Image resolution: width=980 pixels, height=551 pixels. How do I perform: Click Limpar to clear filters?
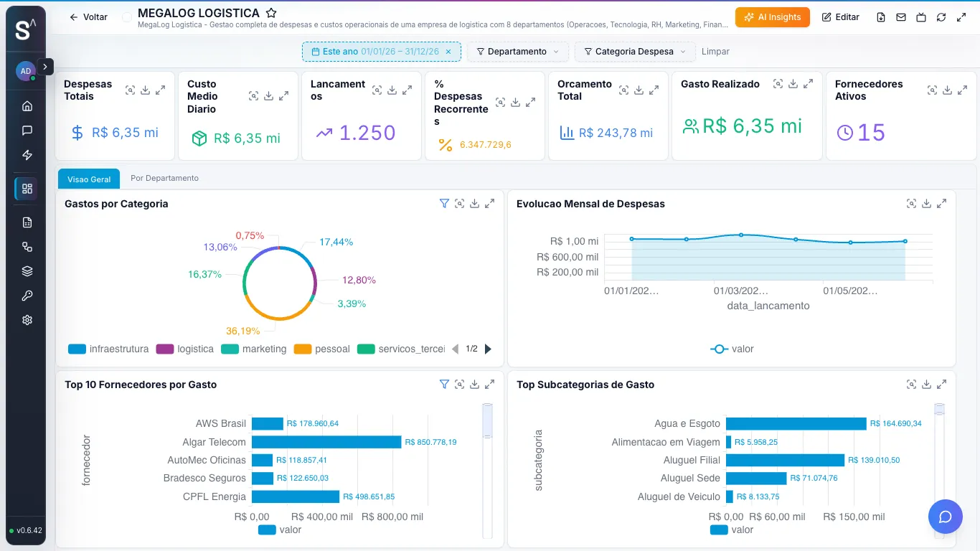715,52
